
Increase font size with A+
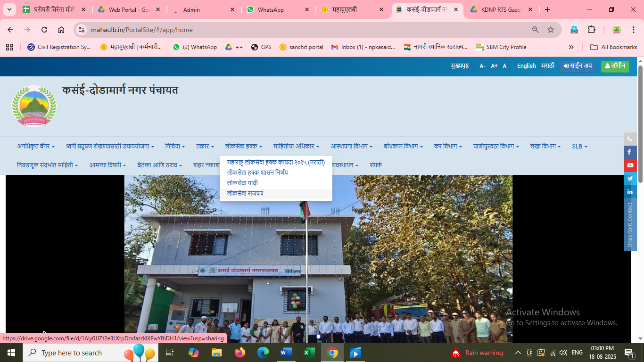pyautogui.click(x=494, y=66)
